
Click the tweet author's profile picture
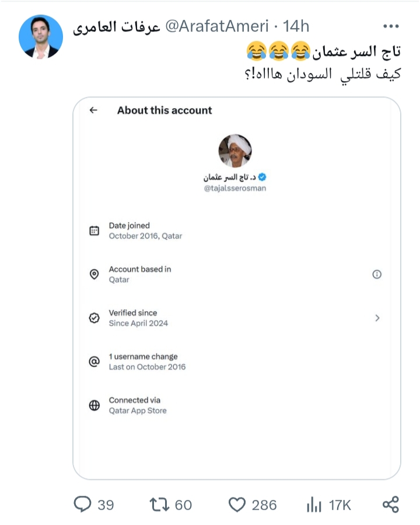(x=41, y=37)
